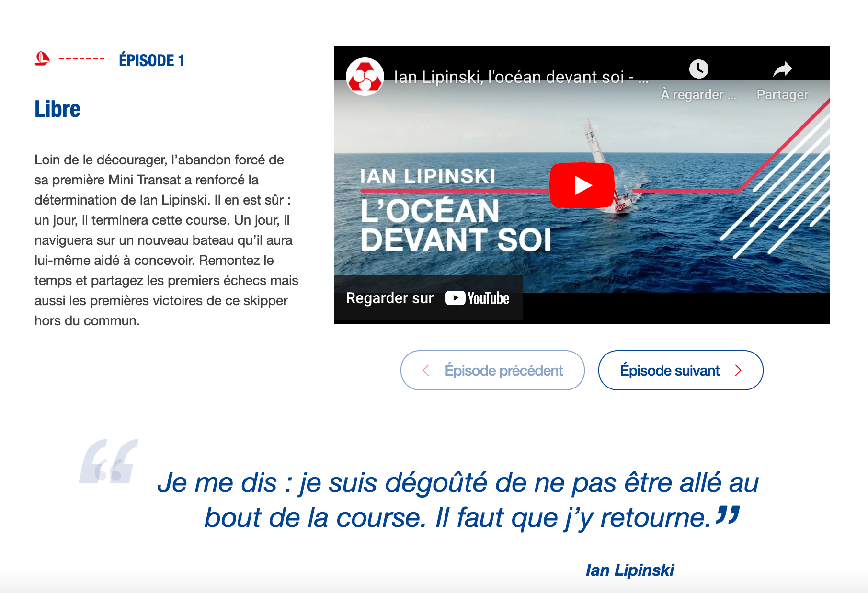Screen dimensions: 868x593
Task: Click the Libre episode heading
Action: tap(57, 109)
